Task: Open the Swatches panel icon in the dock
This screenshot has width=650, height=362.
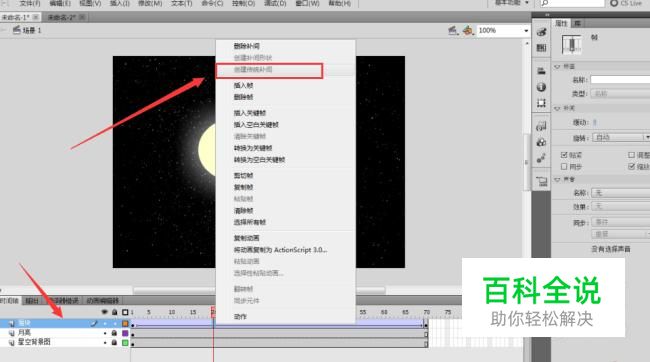Action: 541,48
